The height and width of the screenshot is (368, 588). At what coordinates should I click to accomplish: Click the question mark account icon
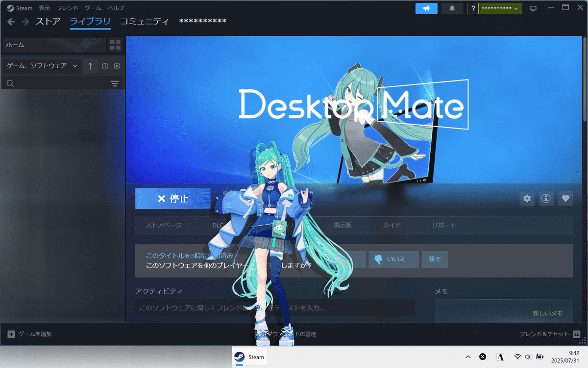point(473,9)
